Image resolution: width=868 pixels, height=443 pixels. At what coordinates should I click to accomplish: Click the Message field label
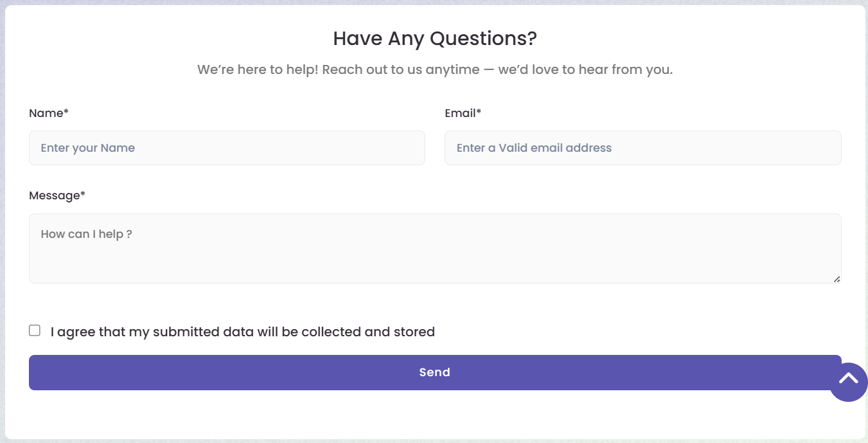tap(55, 195)
